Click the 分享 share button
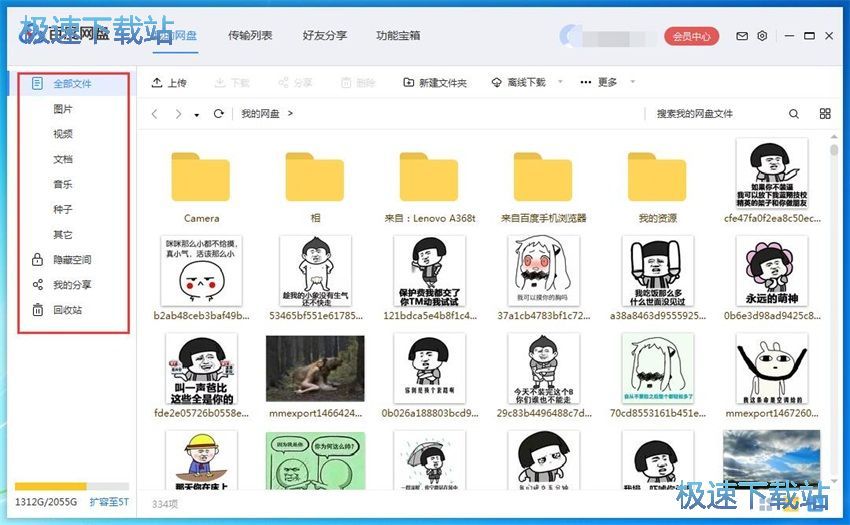This screenshot has height=525, width=850. click(295, 82)
